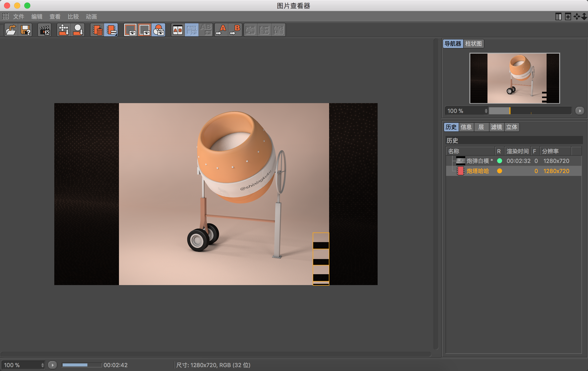
Task: Click the bottom-left 100 % zoom stepper arrows
Action: click(42, 365)
